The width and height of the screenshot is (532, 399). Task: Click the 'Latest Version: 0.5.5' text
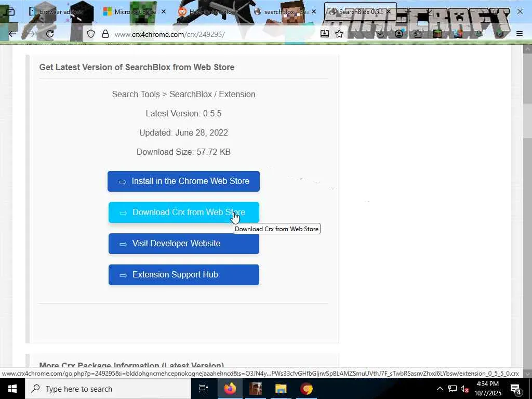pyautogui.click(x=183, y=113)
